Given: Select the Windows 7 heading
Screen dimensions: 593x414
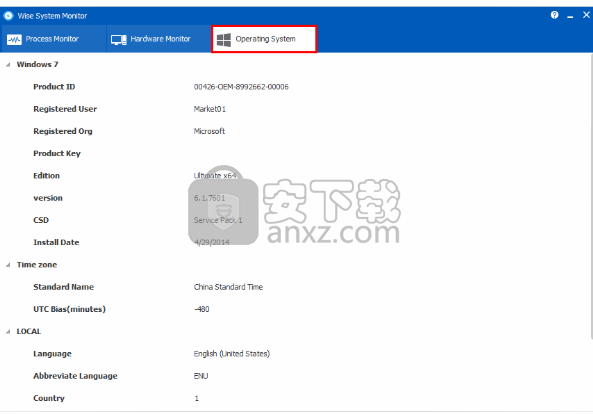Looking at the screenshot, I should [x=37, y=64].
